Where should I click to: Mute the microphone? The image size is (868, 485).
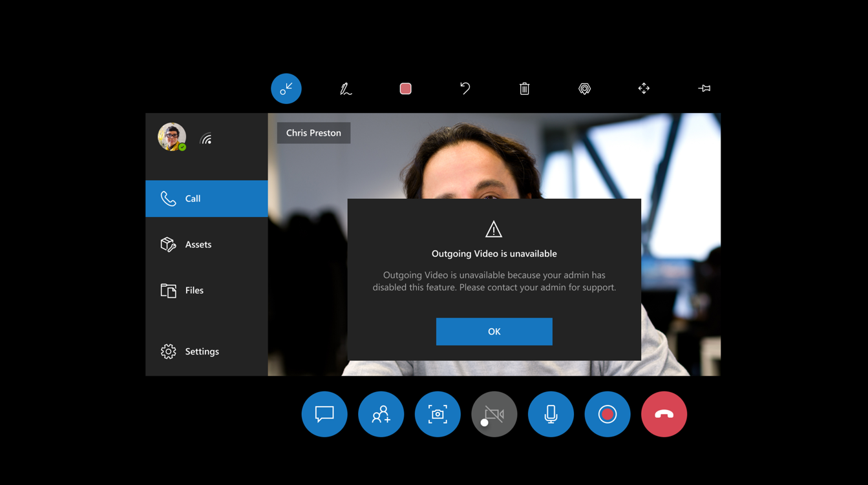coord(551,414)
